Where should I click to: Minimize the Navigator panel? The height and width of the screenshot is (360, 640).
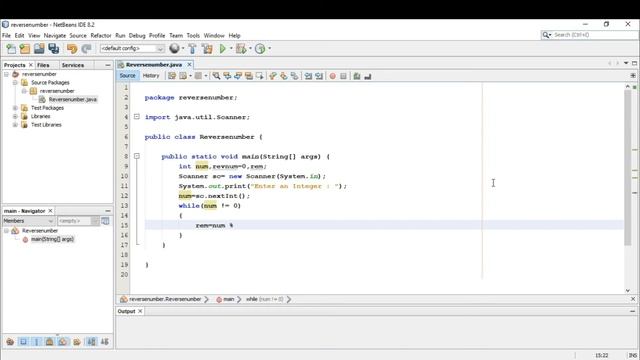(x=108, y=211)
